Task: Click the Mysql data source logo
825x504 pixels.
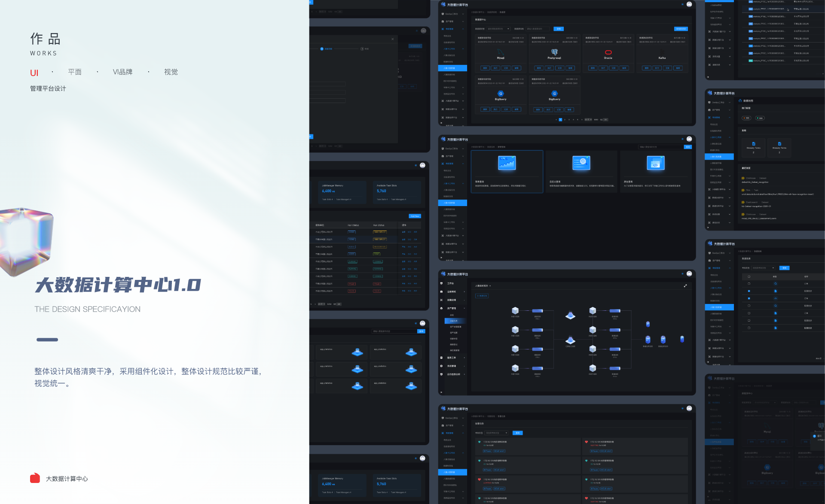Action: point(501,52)
